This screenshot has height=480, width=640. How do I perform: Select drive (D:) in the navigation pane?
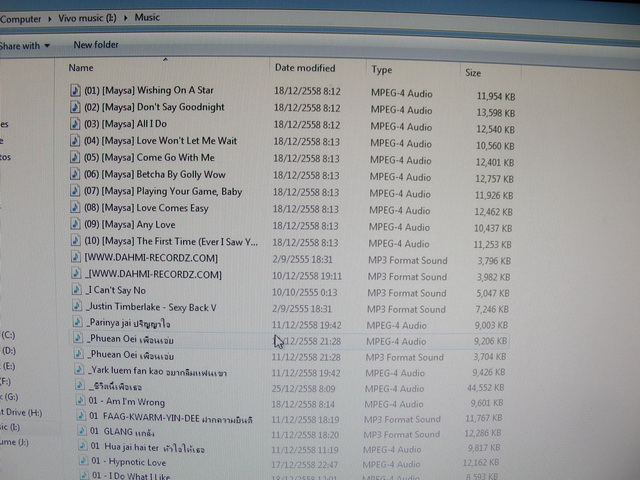point(8,351)
